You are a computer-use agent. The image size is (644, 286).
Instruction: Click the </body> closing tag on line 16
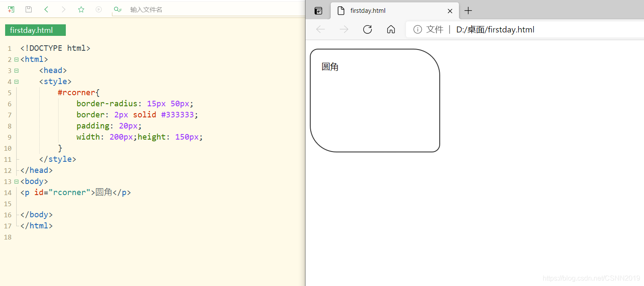[36, 215]
